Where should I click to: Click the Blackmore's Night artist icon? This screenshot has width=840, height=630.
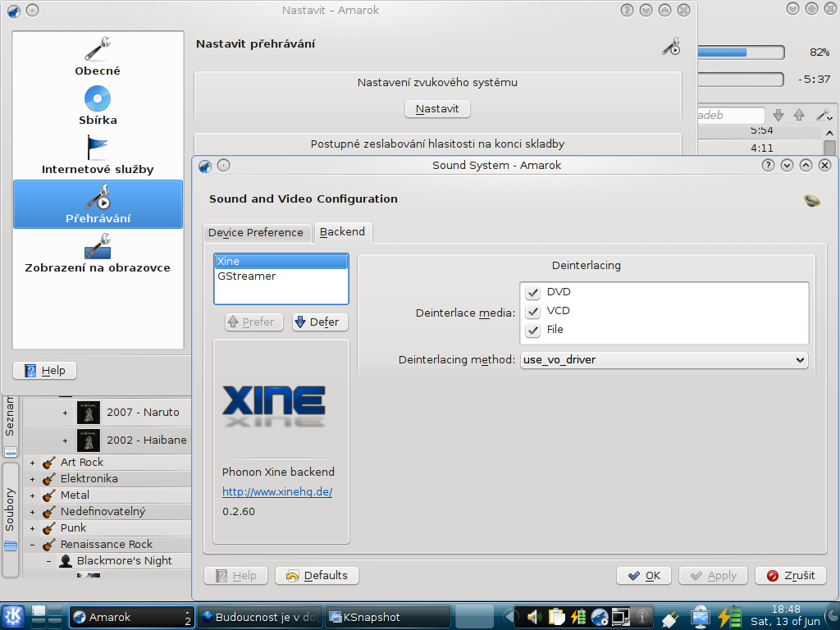[x=66, y=561]
